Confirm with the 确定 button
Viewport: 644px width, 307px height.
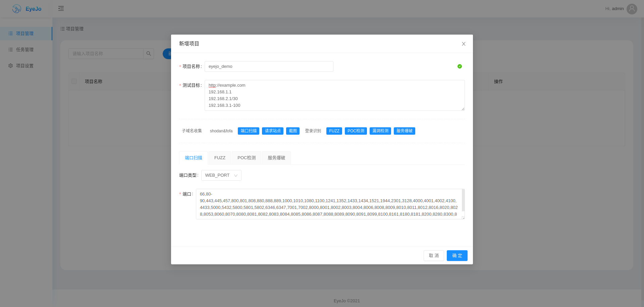pos(457,256)
